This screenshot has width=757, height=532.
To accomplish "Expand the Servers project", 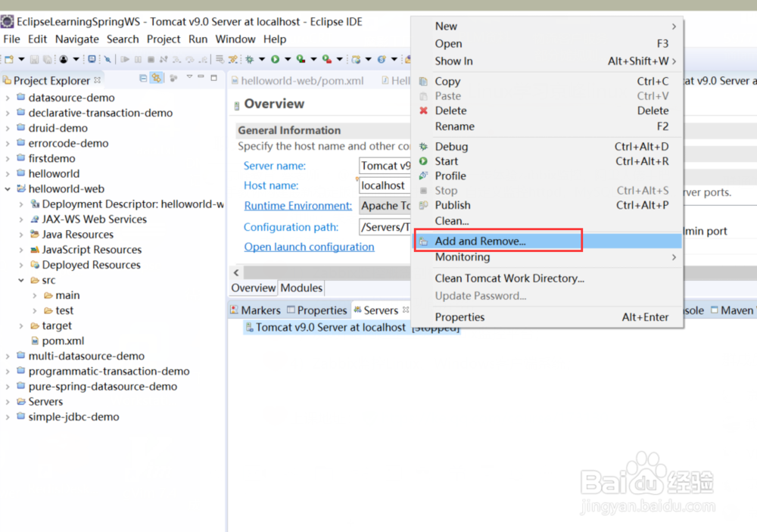I will point(8,402).
